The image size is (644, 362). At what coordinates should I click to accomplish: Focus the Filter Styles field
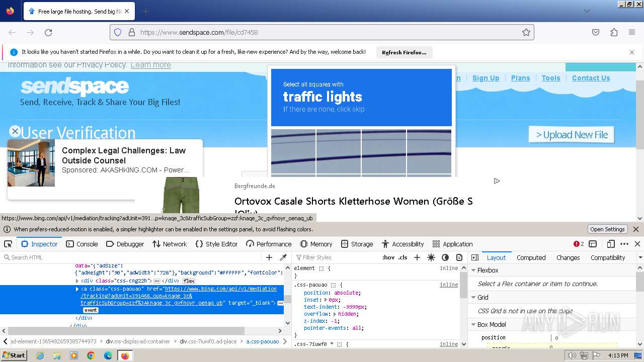[x=337, y=257]
